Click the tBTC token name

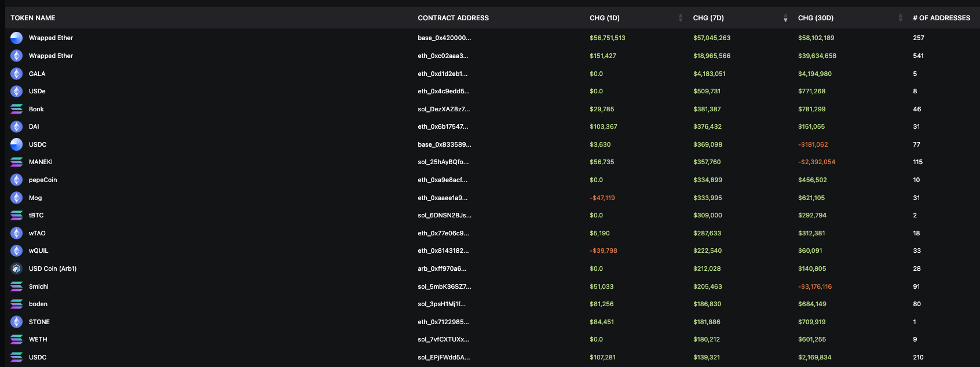click(36, 215)
